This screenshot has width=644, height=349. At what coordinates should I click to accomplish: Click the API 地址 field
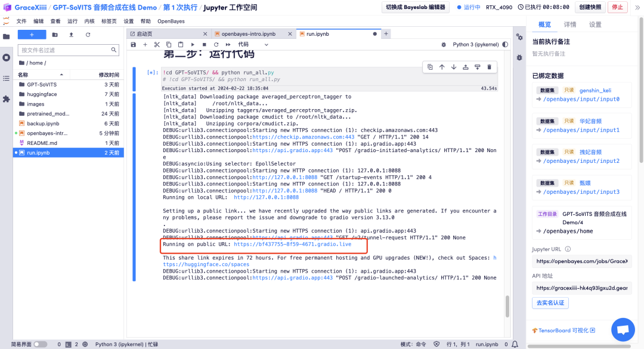581,288
